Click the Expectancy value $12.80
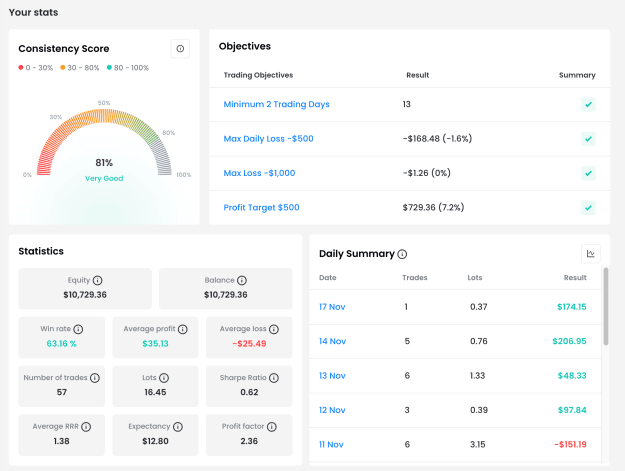This screenshot has width=625, height=471. pos(155,441)
